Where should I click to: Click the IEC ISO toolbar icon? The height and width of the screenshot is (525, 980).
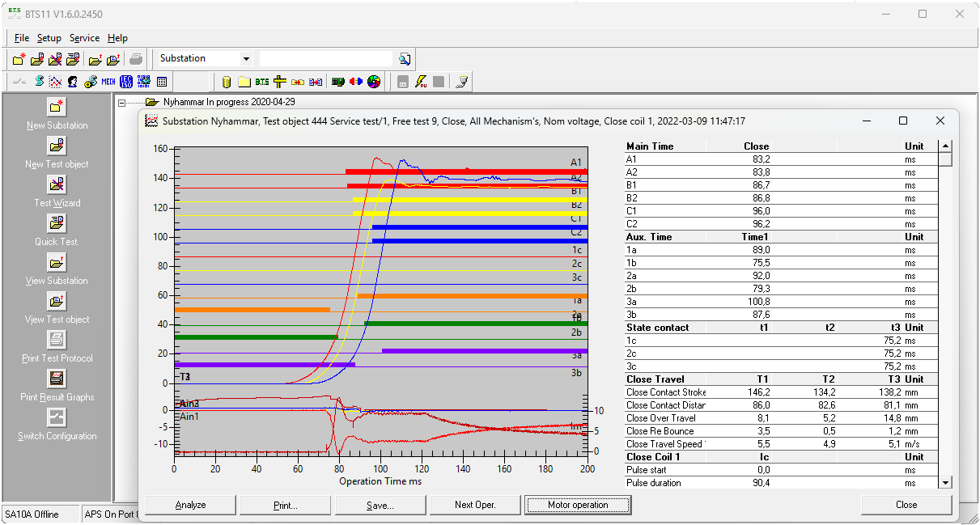coord(125,82)
